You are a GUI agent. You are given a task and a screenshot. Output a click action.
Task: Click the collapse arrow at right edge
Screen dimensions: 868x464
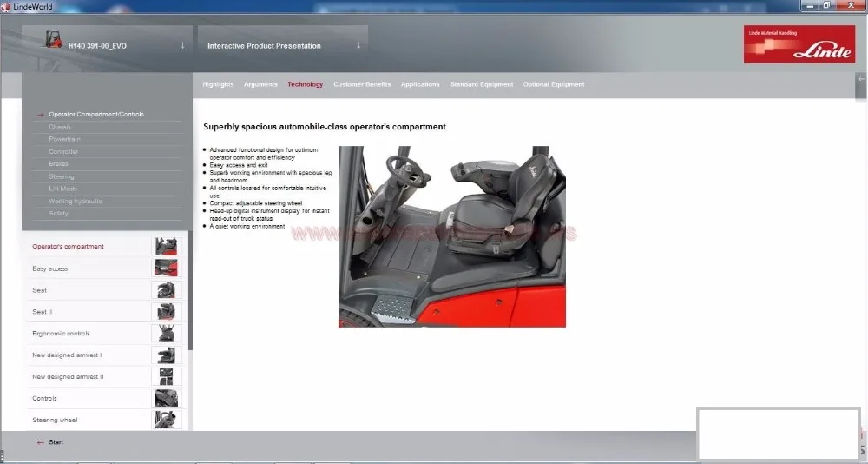(861, 79)
